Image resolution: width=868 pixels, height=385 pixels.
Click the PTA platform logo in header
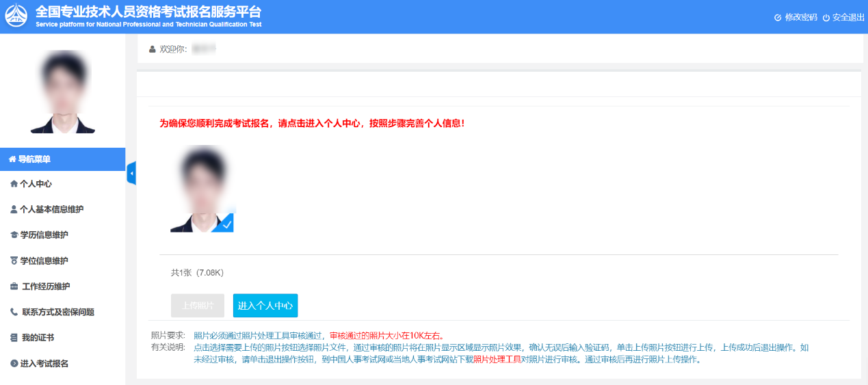pos(16,16)
